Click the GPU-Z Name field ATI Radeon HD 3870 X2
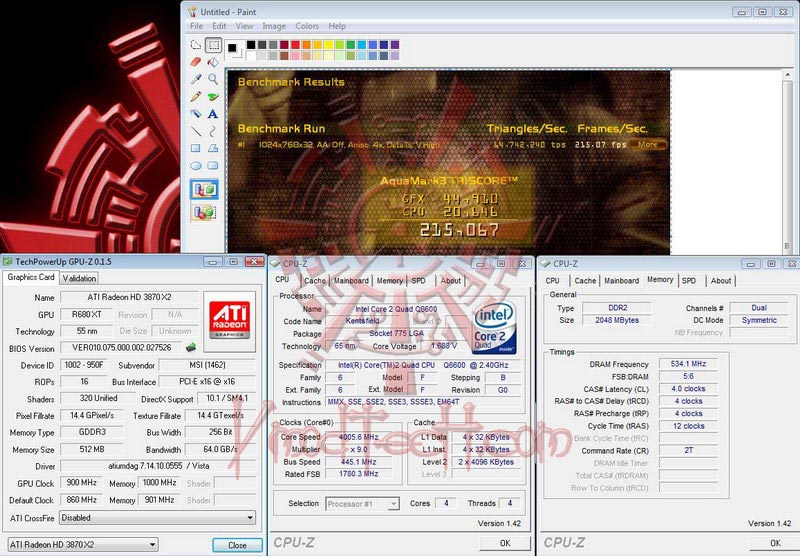This screenshot has width=800, height=556. pos(129,297)
